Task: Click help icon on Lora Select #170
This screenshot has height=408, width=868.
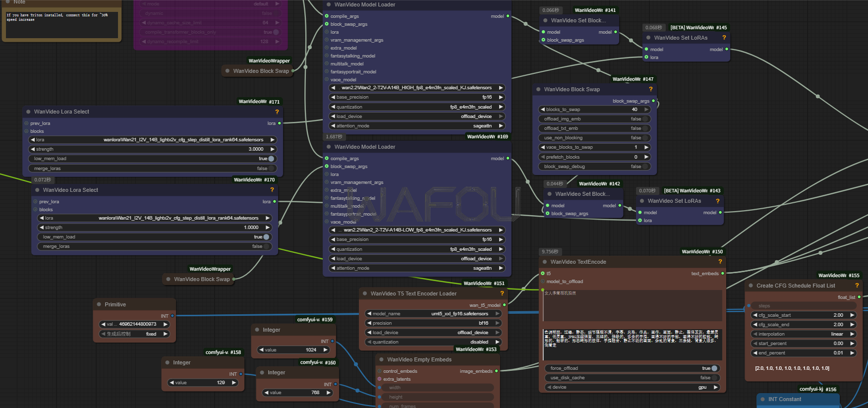Action: click(x=272, y=190)
